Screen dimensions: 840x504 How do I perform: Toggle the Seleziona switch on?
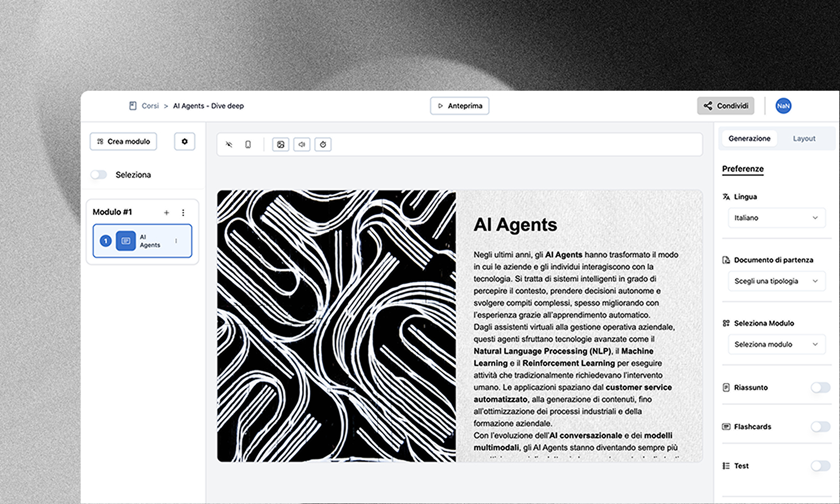click(x=99, y=175)
